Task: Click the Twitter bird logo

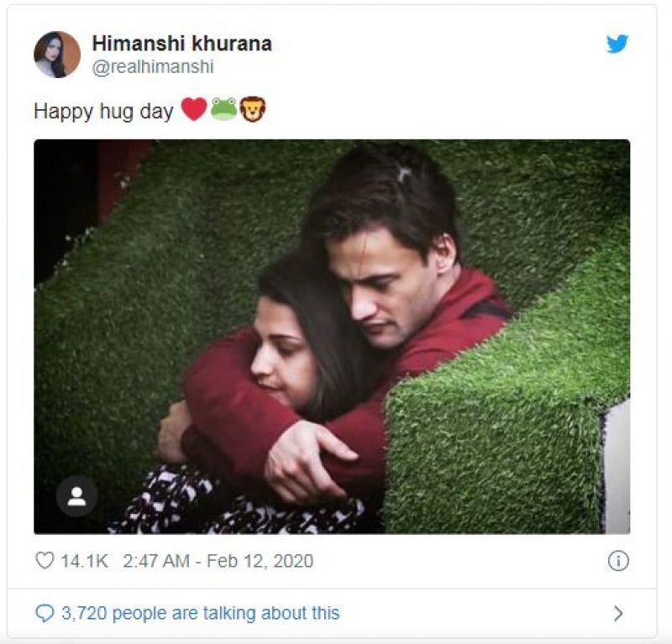Action: pos(617,44)
